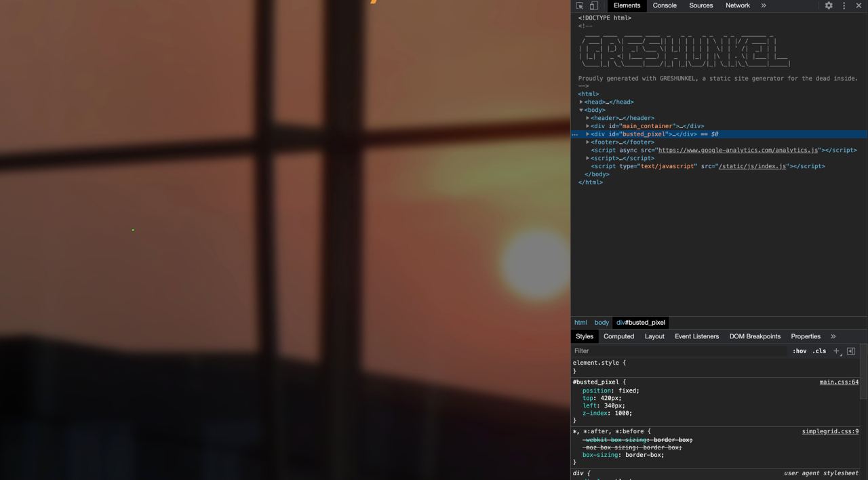Show more Styles pane tabs chevron
868x480 pixels.
(x=833, y=336)
